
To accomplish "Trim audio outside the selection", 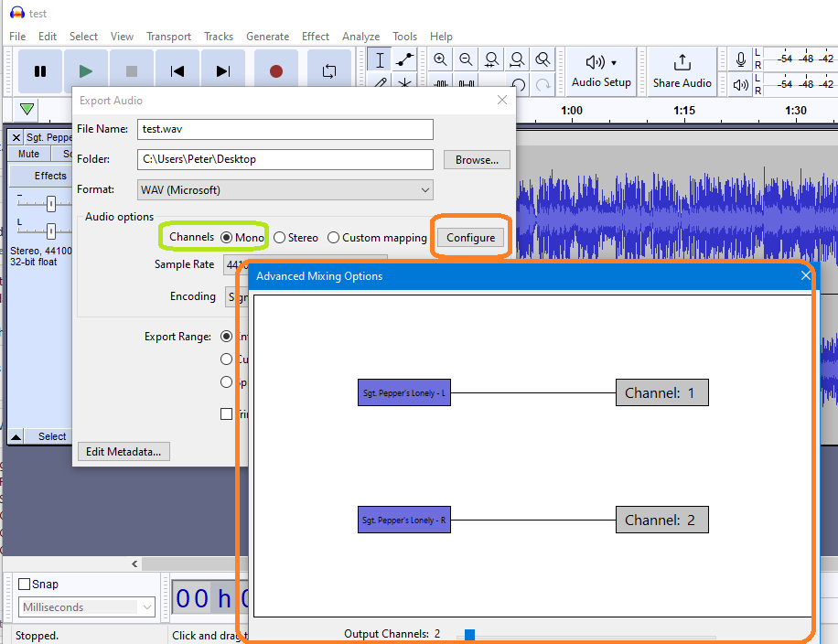I will coord(440,84).
